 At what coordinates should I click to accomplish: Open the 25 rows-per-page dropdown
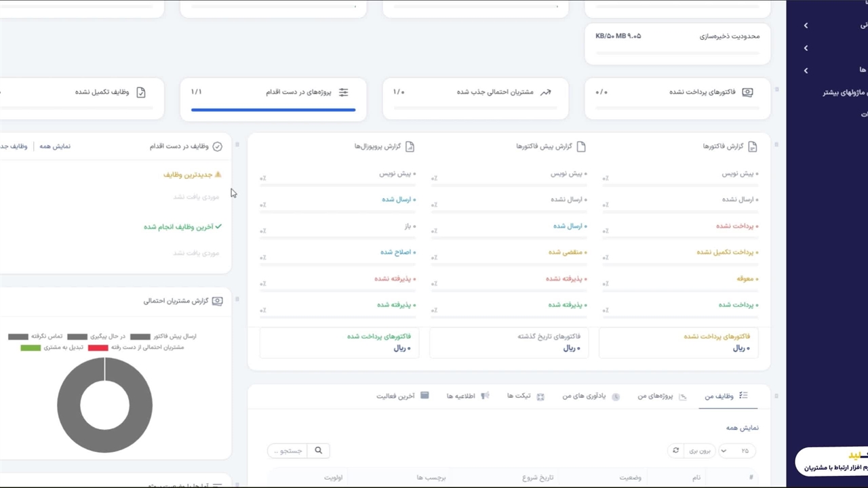point(736,451)
